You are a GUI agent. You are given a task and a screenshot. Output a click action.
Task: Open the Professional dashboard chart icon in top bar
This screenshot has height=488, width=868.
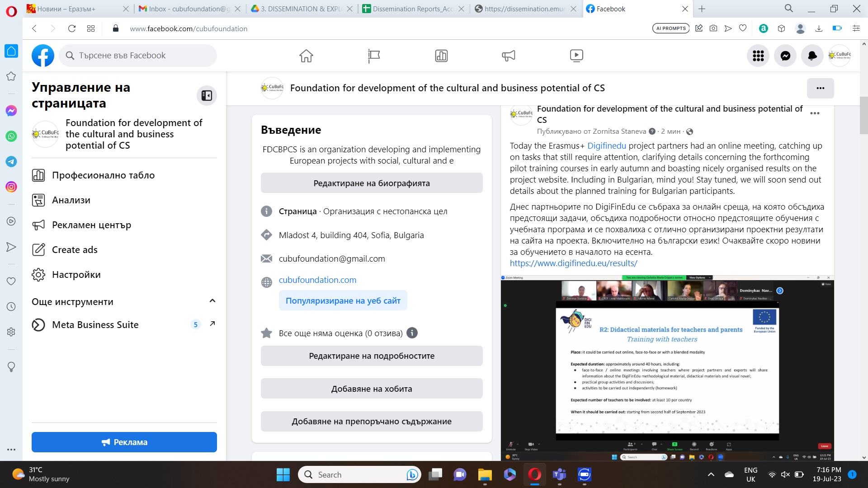(441, 56)
